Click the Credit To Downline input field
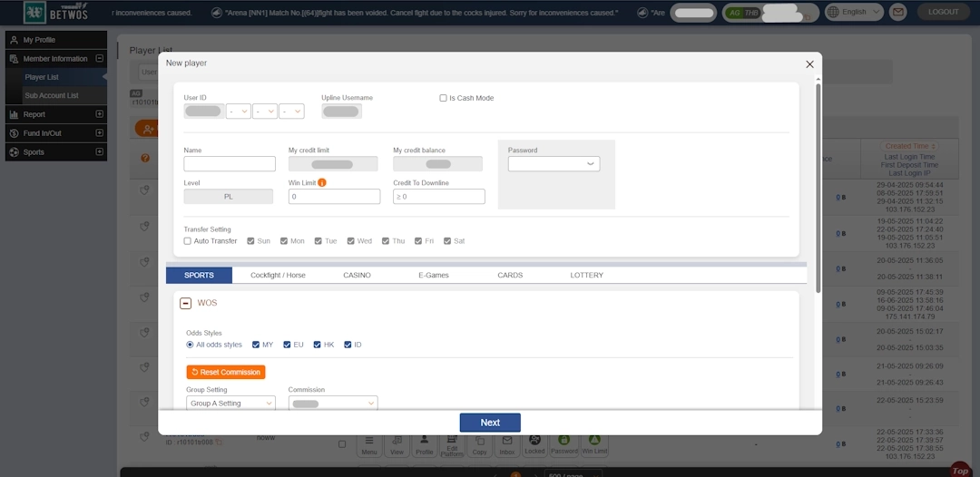The height and width of the screenshot is (477, 980). 439,196
